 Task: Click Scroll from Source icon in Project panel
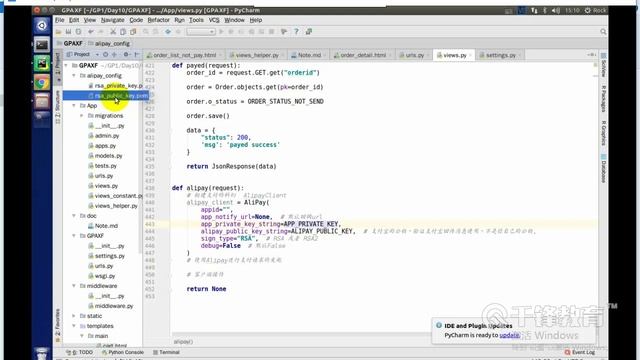[105, 54]
